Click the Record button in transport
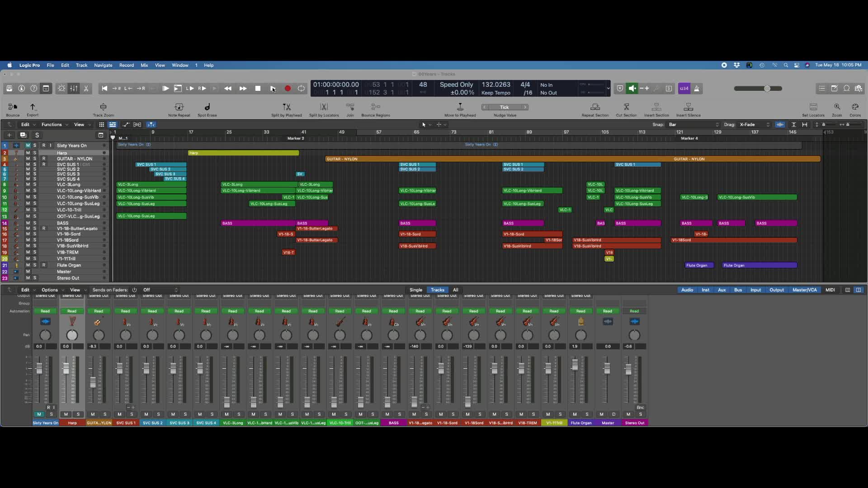This screenshot has height=488, width=868. 288,89
